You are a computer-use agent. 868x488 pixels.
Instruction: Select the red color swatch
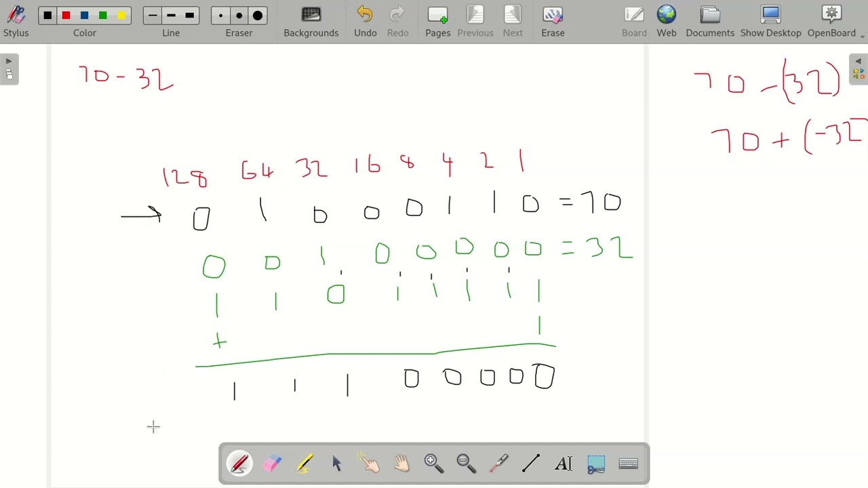point(66,16)
